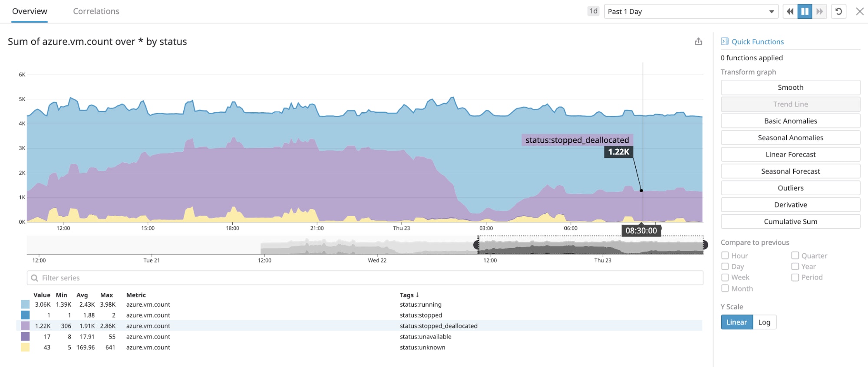Apply the Seasonal Forecast function

(790, 171)
